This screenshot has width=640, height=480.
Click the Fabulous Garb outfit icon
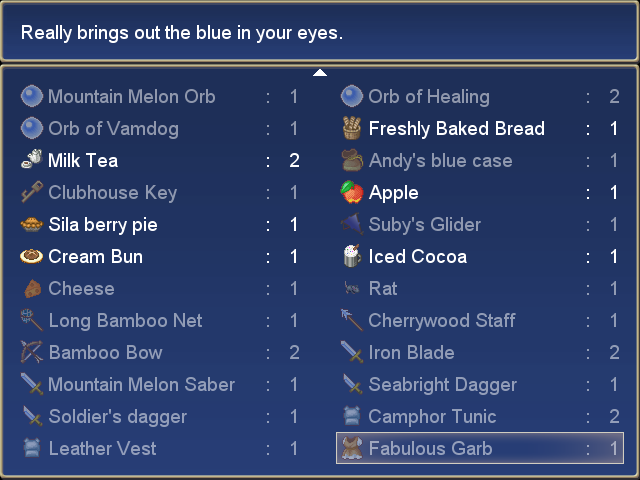click(352, 448)
